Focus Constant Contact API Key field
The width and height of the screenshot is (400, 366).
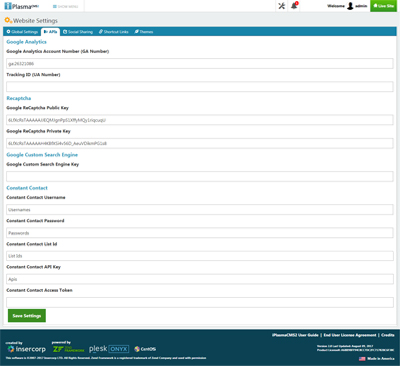point(200,279)
